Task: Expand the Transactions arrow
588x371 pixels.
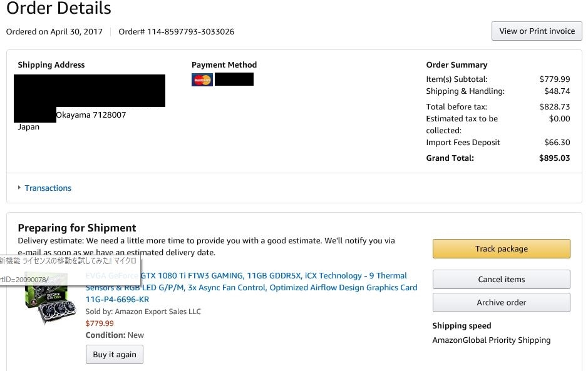Action: (19, 188)
